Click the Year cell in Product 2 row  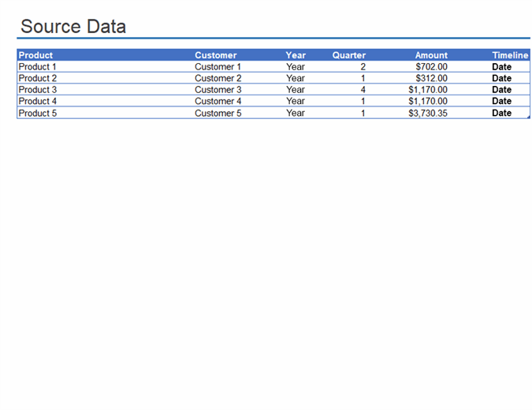[x=296, y=78]
